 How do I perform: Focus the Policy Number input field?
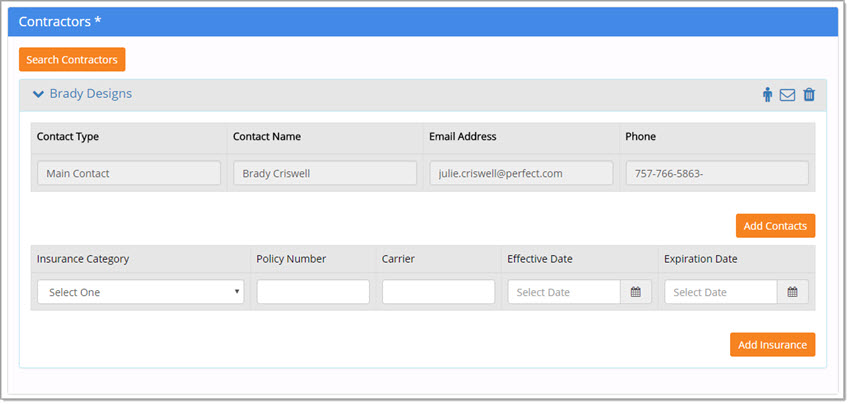(x=313, y=292)
